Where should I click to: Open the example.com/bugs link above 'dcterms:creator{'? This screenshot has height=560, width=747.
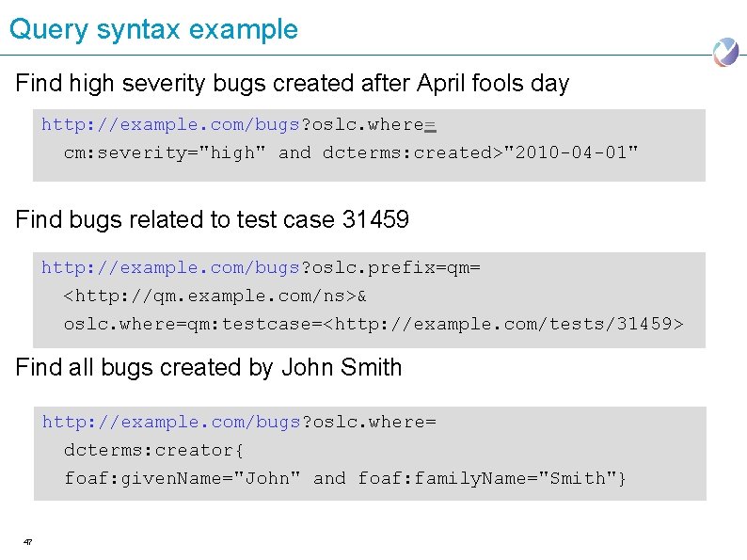(171, 423)
